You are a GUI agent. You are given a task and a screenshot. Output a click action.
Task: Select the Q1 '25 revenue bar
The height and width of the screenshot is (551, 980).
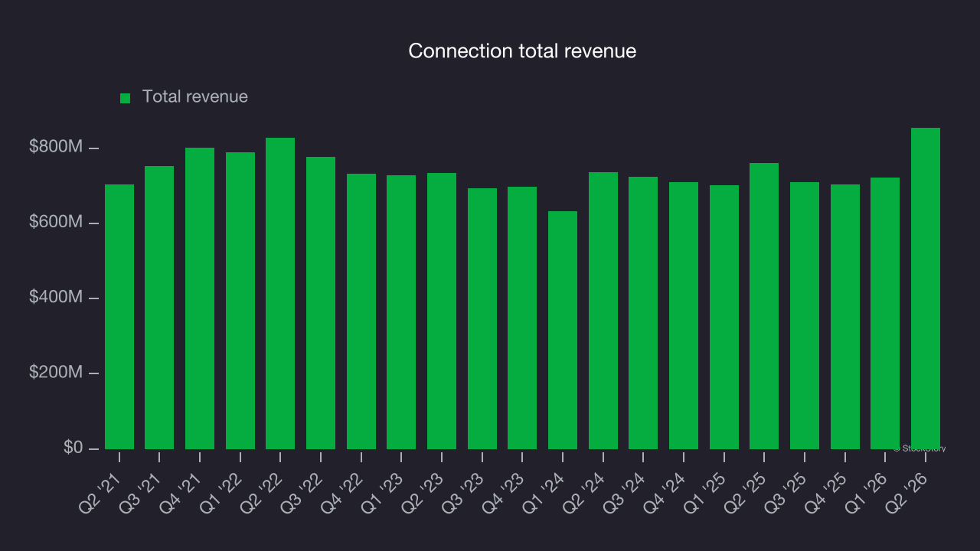(724, 317)
